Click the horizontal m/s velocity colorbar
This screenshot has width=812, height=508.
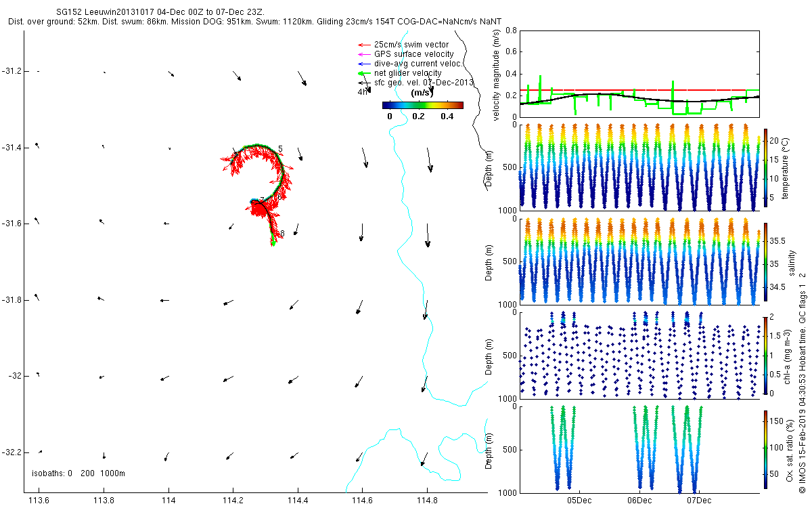(x=422, y=105)
